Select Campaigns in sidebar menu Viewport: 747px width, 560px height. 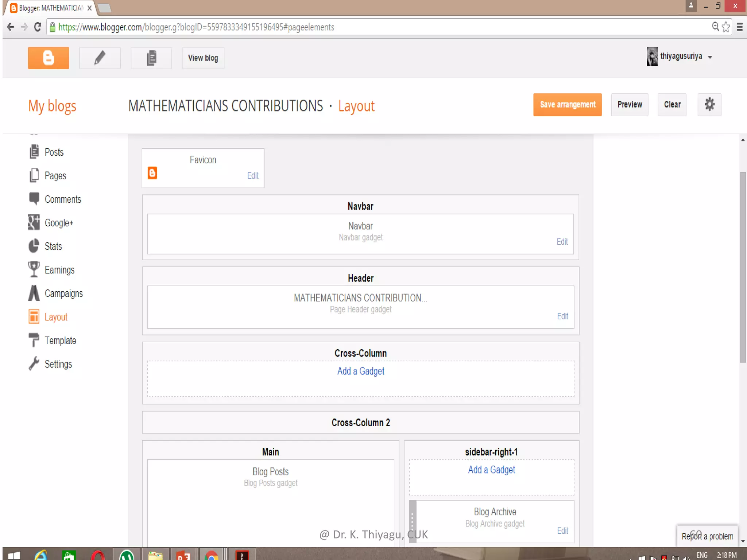pos(63,293)
